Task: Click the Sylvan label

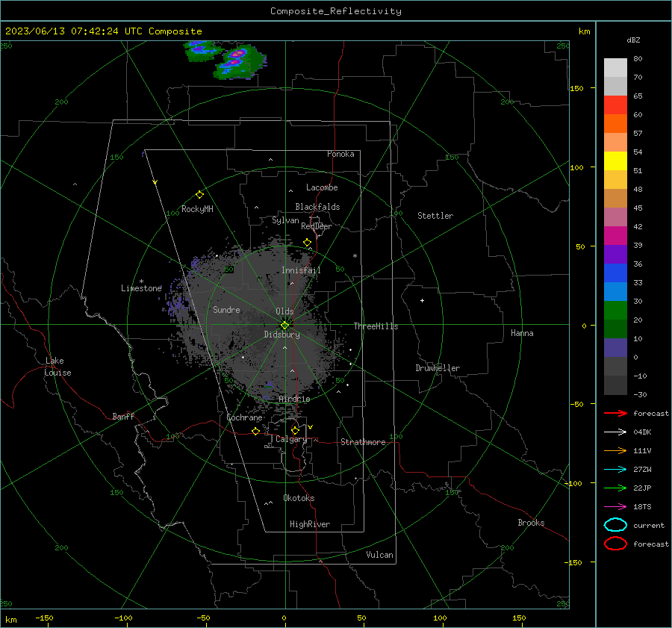Action: (x=285, y=220)
